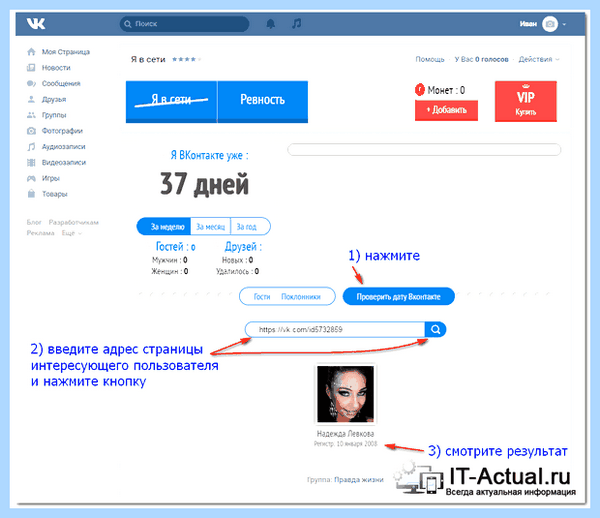The height and width of the screenshot is (518, 600).
Task: Click the vk.com/id5732859 URL input field
Action: pyautogui.click(x=335, y=329)
